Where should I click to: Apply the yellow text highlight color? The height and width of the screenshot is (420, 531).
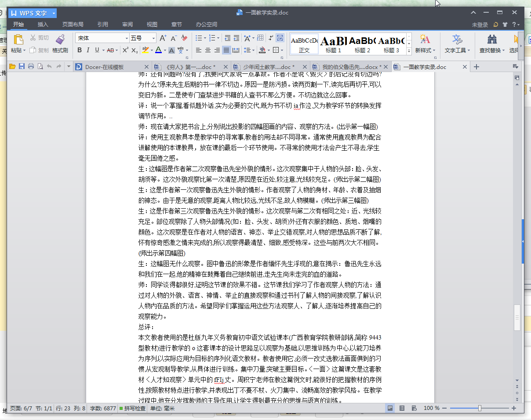click(145, 50)
